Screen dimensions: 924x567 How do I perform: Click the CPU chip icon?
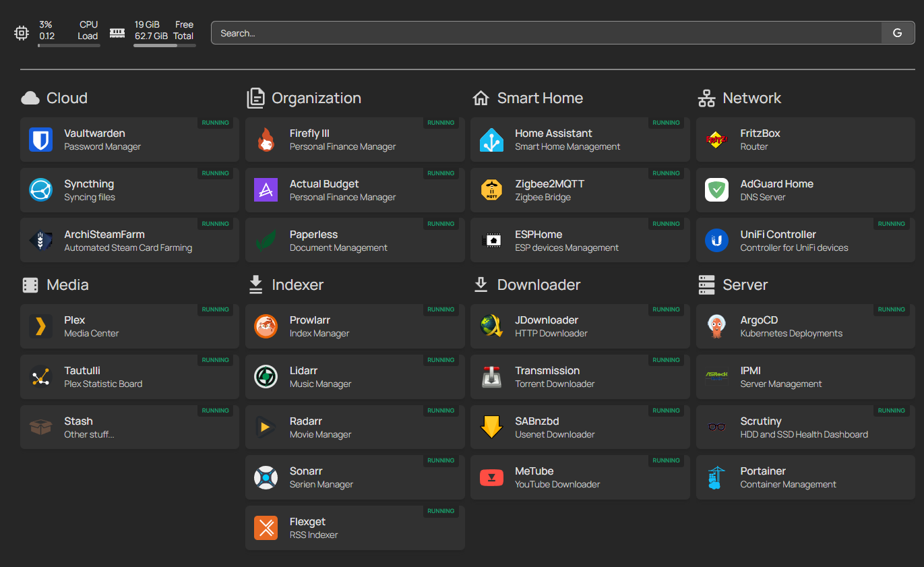[22, 32]
